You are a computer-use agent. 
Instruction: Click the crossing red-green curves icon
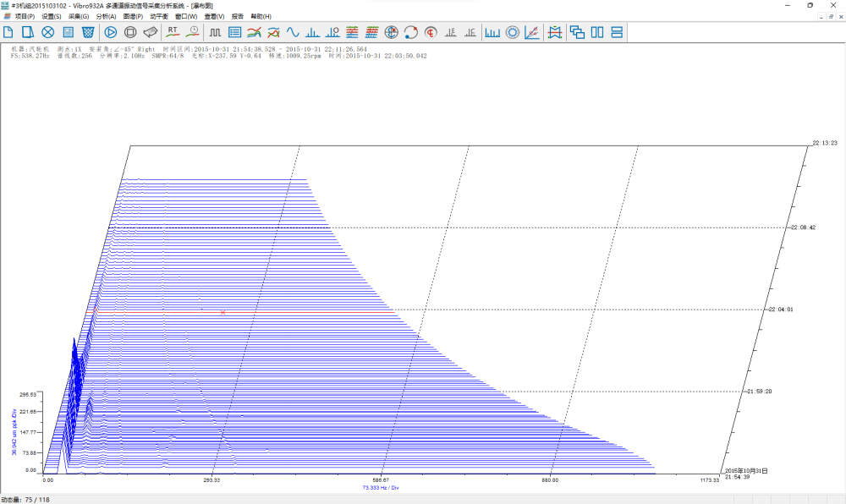point(273,32)
